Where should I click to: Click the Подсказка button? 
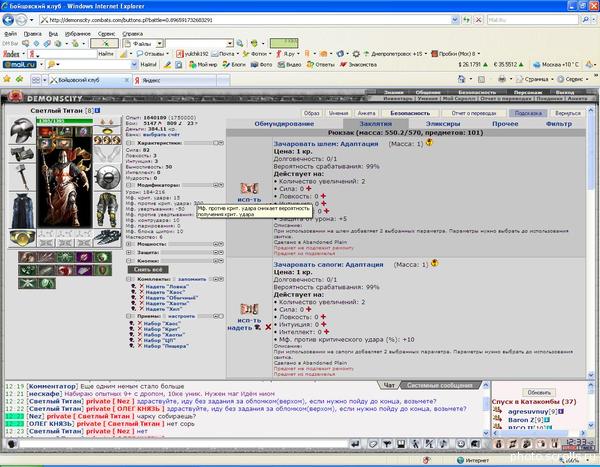click(x=528, y=113)
